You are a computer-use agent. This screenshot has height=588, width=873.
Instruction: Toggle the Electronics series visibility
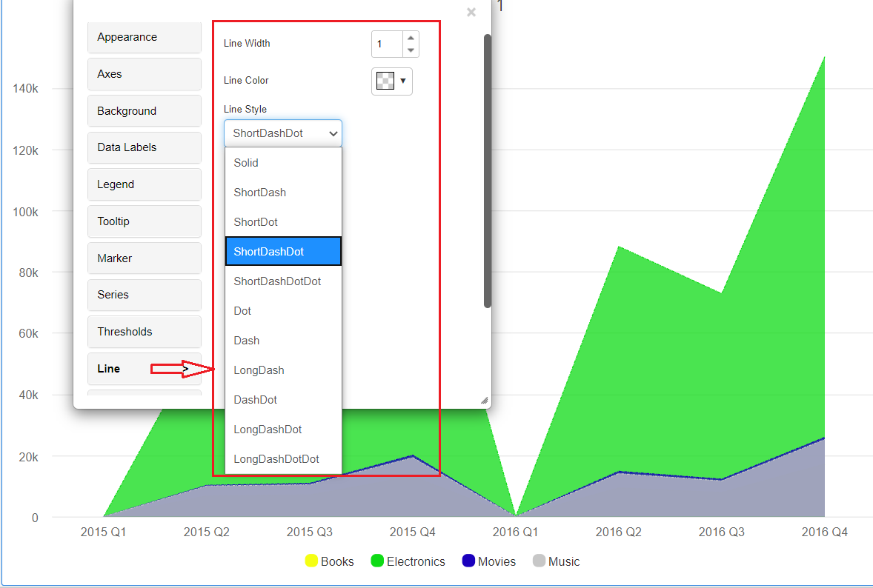click(408, 561)
